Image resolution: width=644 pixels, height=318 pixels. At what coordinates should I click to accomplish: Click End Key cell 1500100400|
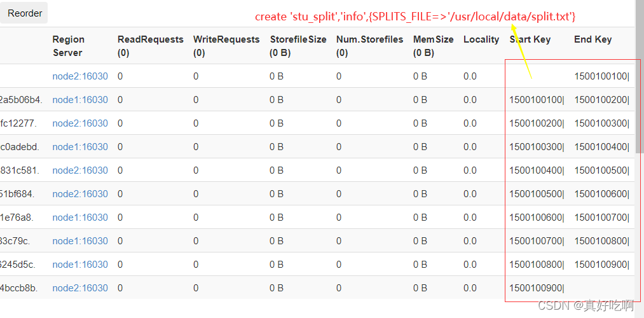click(601, 147)
